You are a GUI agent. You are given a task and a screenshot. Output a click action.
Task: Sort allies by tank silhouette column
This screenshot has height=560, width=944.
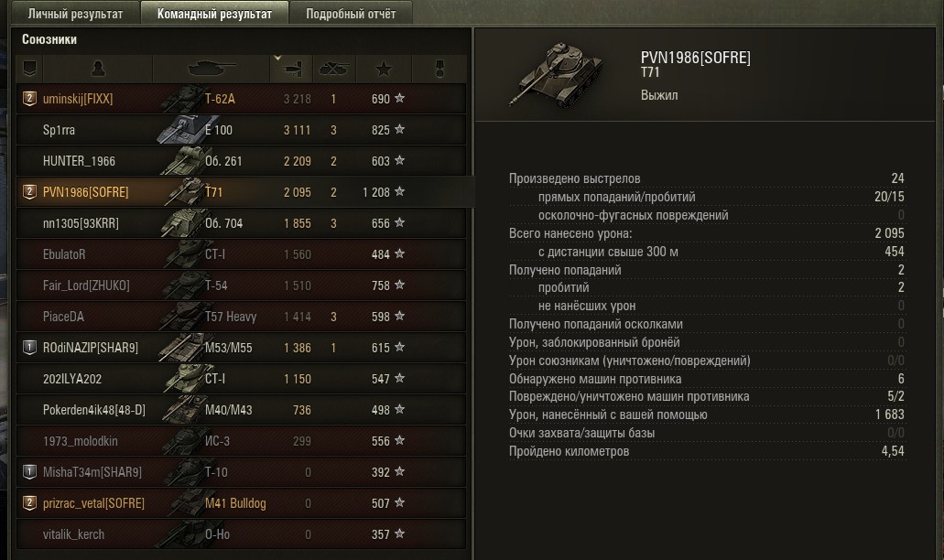pyautogui.click(x=211, y=69)
